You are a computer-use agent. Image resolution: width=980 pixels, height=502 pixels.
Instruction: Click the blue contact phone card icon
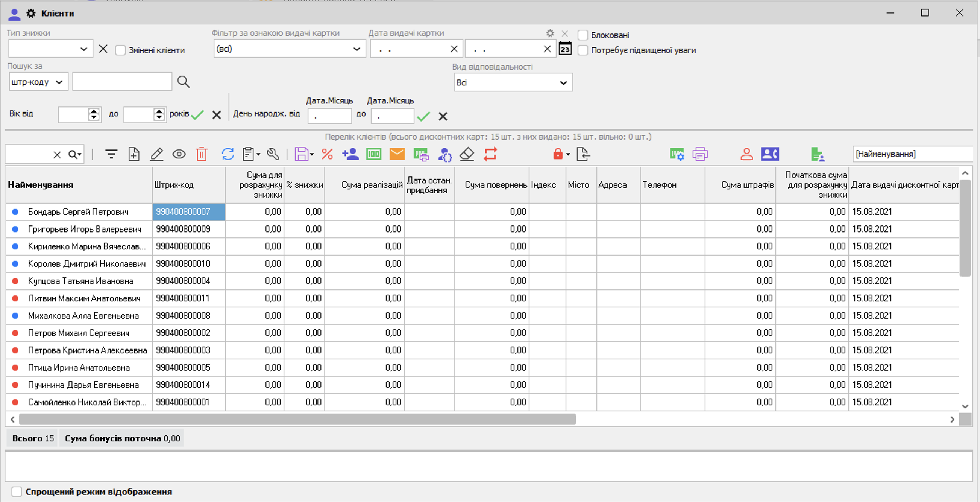tap(770, 154)
